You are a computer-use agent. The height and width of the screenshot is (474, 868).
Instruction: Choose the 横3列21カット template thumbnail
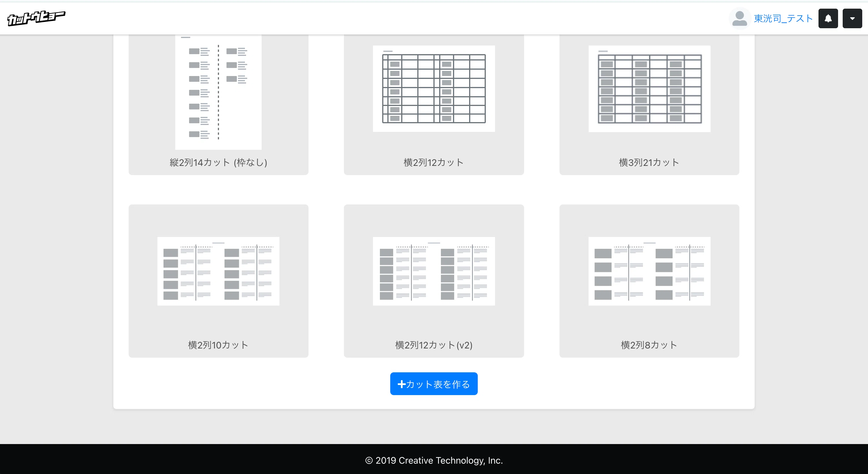click(x=649, y=89)
